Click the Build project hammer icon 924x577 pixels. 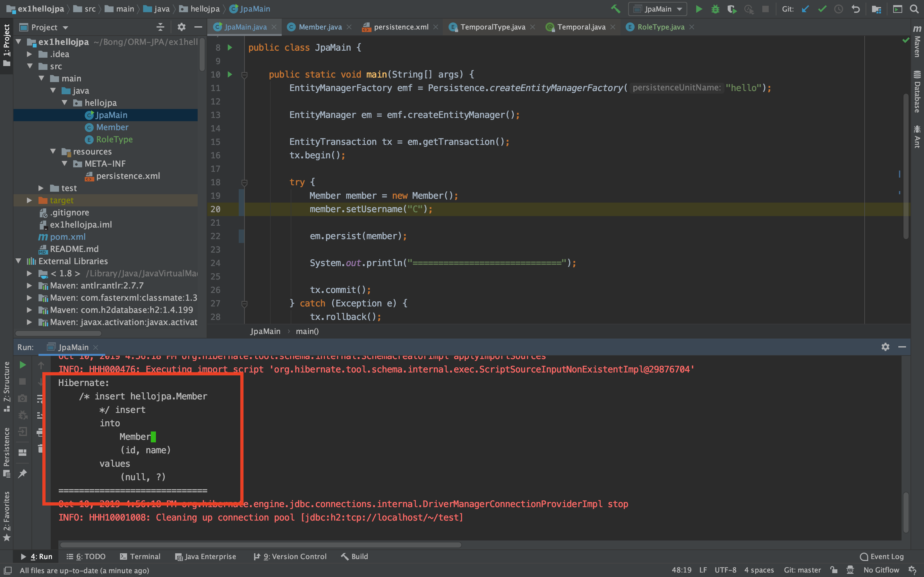pyautogui.click(x=615, y=9)
